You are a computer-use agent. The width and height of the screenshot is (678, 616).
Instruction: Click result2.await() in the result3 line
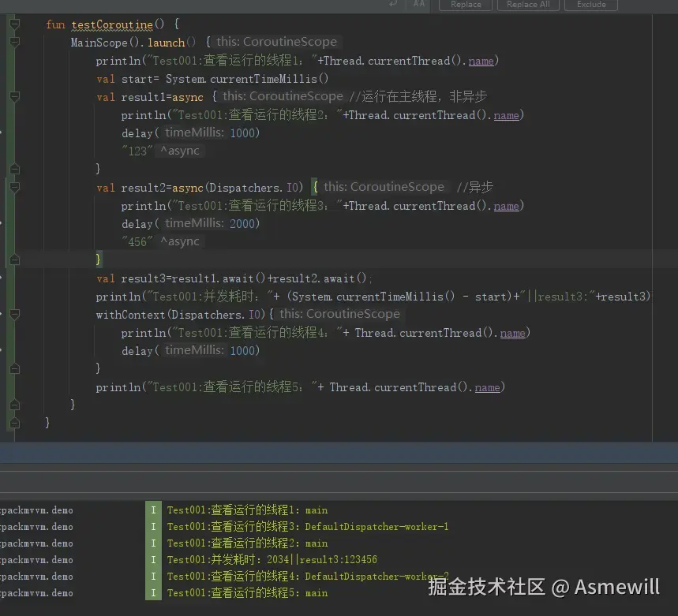[319, 278]
